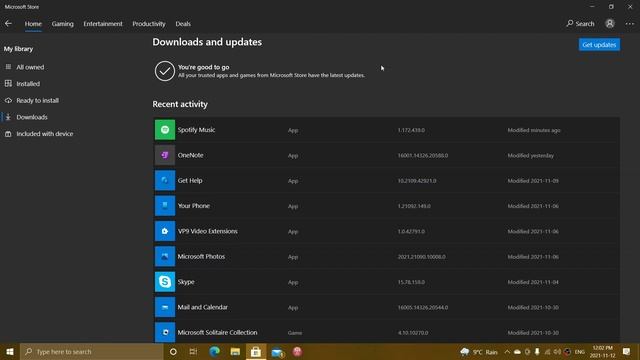Open the Notification center icon
The height and width of the screenshot is (360, 640).
coord(627,351)
